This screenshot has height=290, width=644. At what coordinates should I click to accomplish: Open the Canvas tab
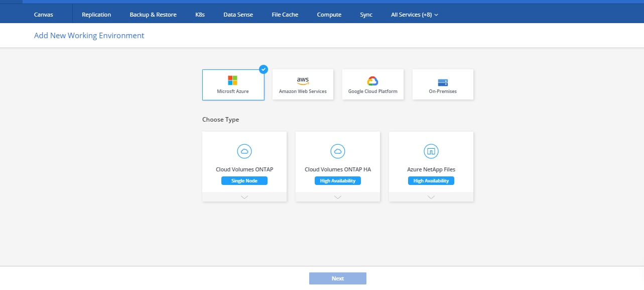tap(43, 15)
